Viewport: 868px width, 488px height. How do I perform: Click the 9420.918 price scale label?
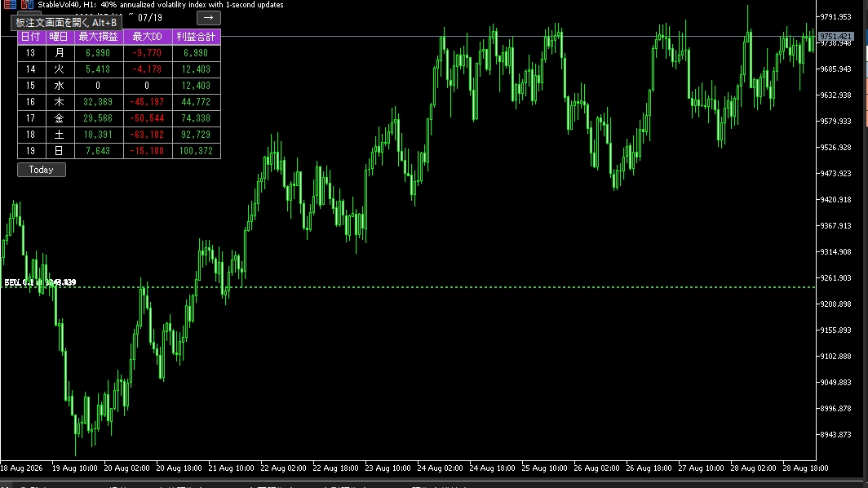pyautogui.click(x=835, y=199)
